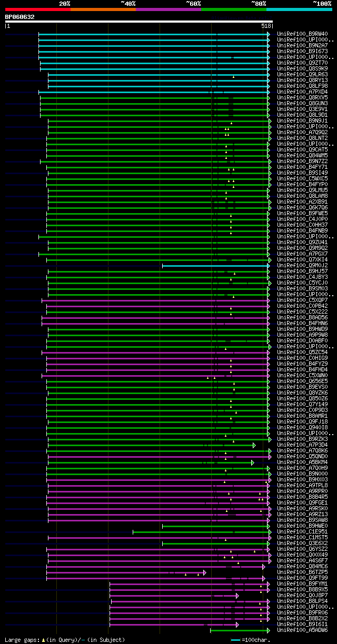
Task: Select the UniRef100_Q7XKI4 label
Action: 302,260
